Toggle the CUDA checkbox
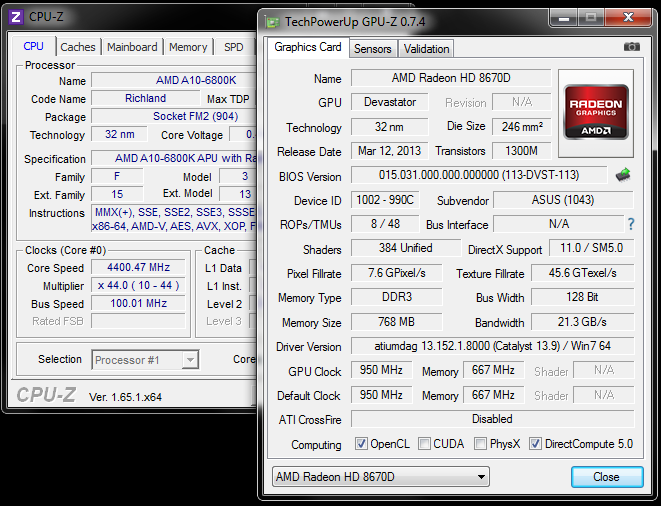 pos(424,444)
